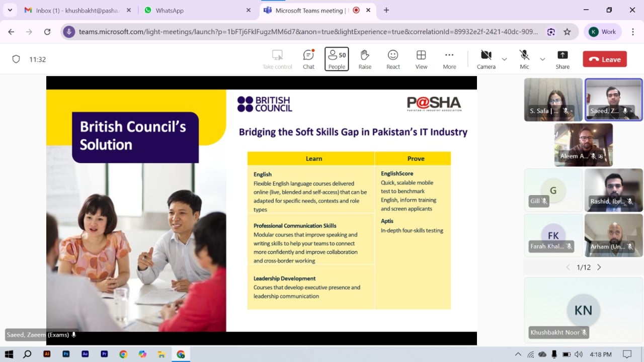The width and height of the screenshot is (644, 362).
Task: Go to next participant page
Action: [x=599, y=267]
